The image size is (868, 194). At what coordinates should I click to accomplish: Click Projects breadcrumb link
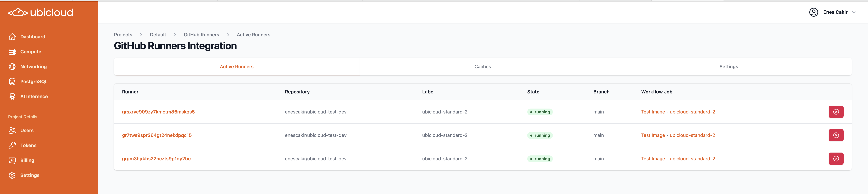123,35
